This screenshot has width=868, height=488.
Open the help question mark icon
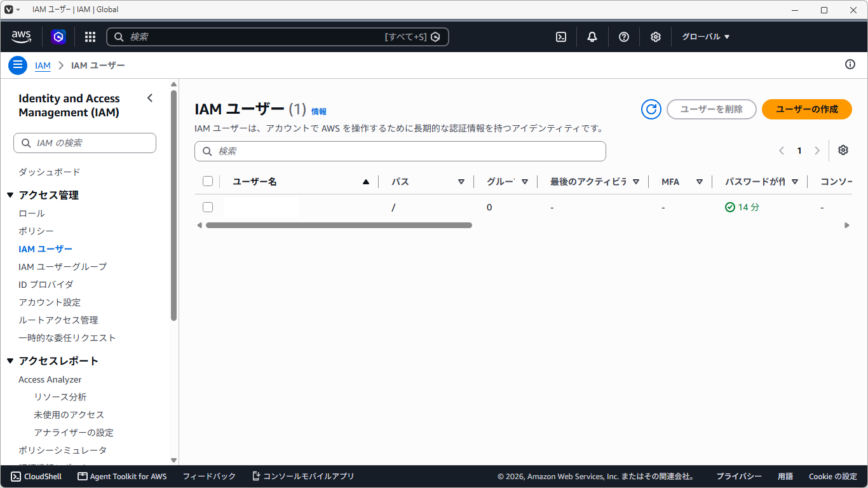click(x=624, y=37)
